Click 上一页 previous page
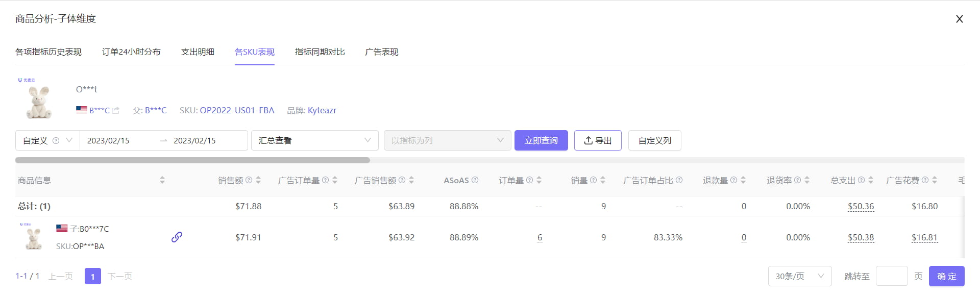The height and width of the screenshot is (296, 980). tap(61, 276)
